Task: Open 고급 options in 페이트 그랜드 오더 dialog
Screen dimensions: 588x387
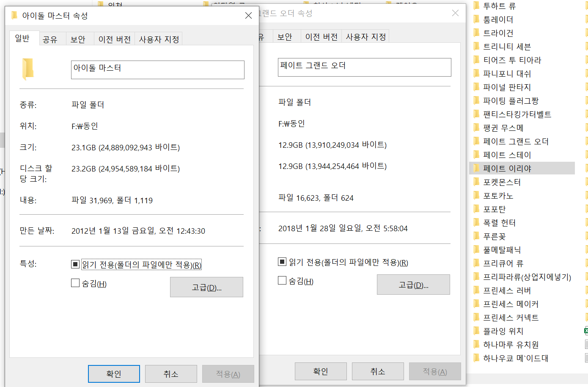Action: click(413, 285)
